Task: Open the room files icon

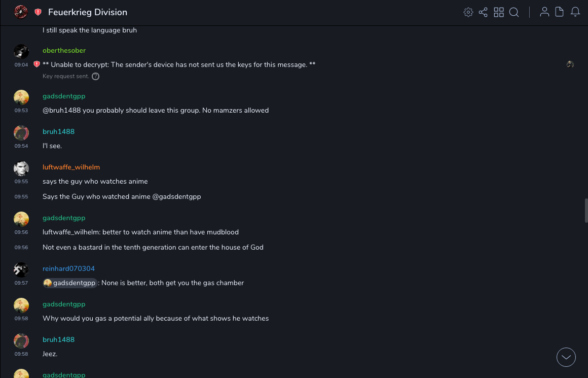Action: [x=560, y=12]
